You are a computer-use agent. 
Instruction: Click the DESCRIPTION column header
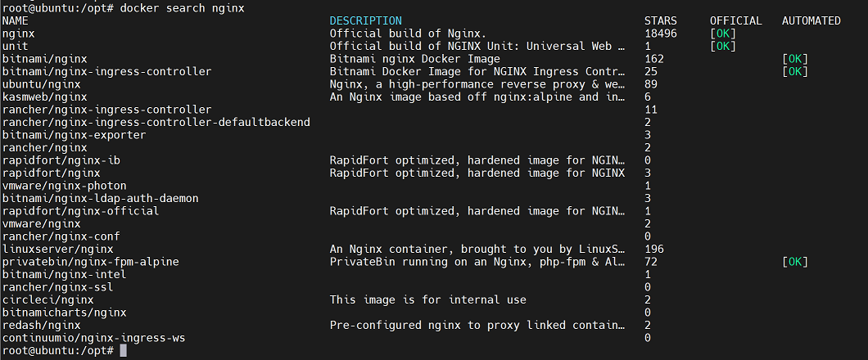(365, 20)
